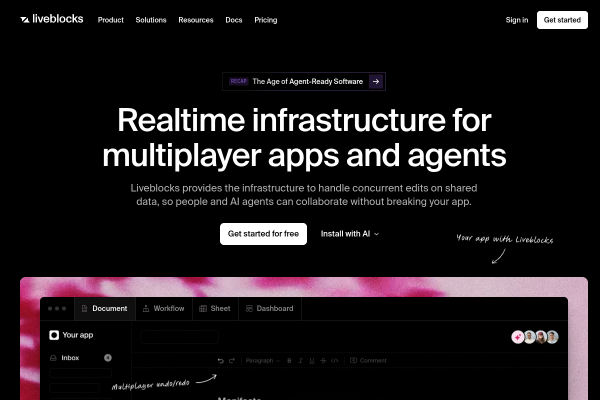Open the Resources menu

(x=196, y=20)
